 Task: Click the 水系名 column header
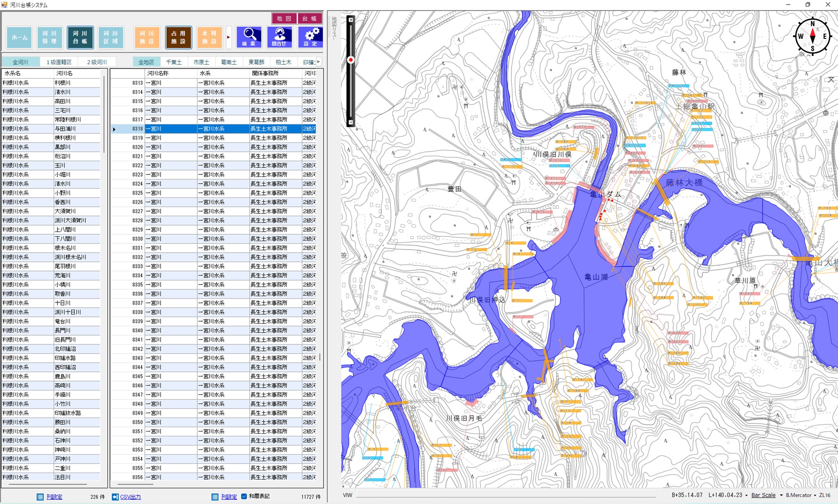(x=28, y=73)
